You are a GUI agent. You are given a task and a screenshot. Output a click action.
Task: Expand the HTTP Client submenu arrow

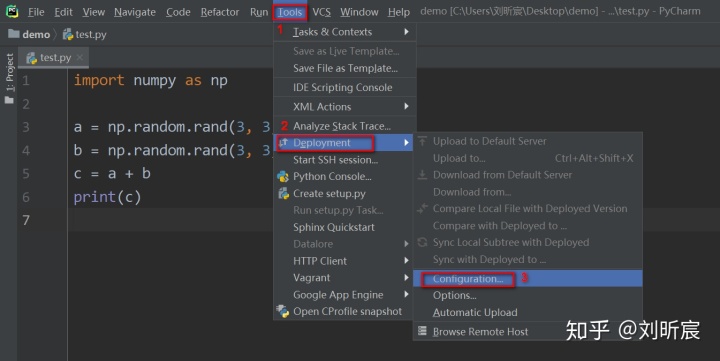tap(406, 260)
